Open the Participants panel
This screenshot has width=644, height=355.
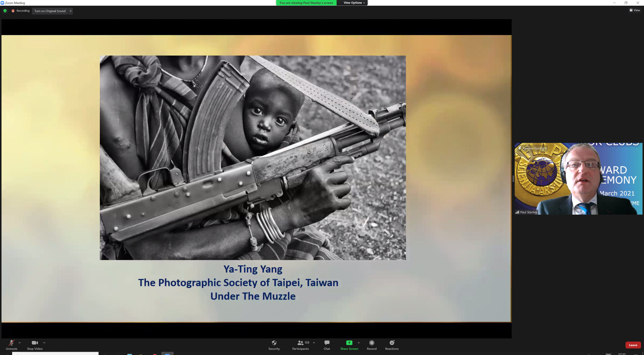click(300, 345)
